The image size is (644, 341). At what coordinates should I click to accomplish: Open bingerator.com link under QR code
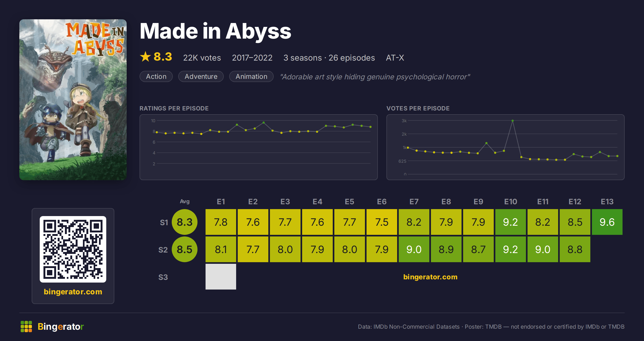[73, 292]
